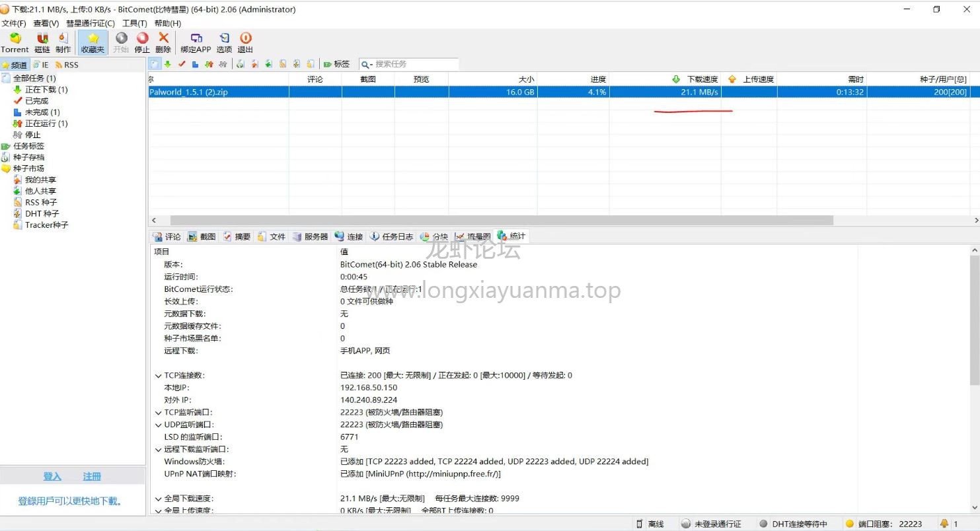Sort by 大小 column header
Viewport: 980px width, 531px height.
click(493, 79)
